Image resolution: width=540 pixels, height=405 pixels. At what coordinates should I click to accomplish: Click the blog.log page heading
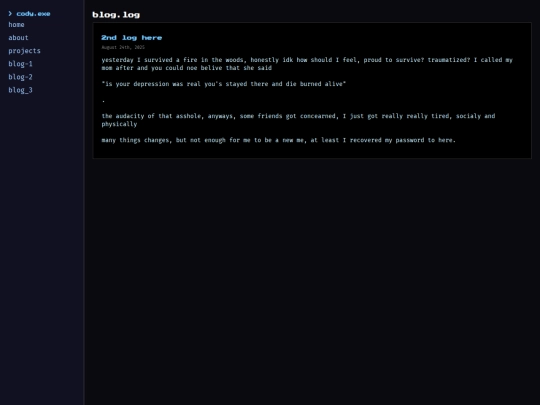pyautogui.click(x=116, y=15)
